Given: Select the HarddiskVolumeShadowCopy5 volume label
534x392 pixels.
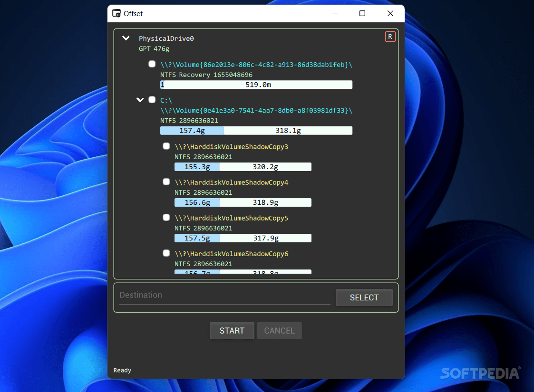Looking at the screenshot, I should pyautogui.click(x=231, y=218).
